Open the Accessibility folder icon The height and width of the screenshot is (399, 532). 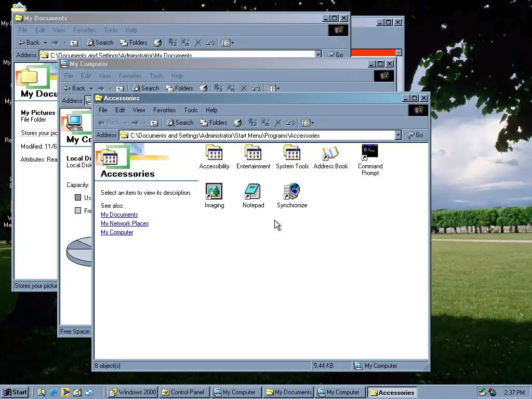point(214,157)
